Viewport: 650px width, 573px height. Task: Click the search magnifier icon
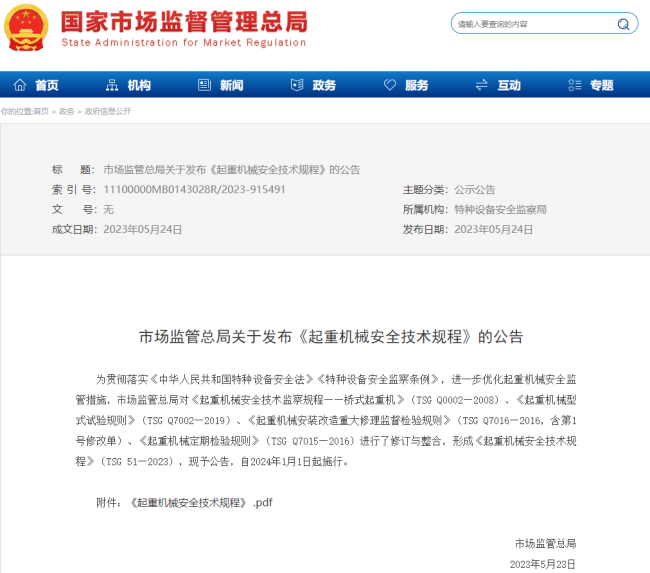pyautogui.click(x=623, y=24)
